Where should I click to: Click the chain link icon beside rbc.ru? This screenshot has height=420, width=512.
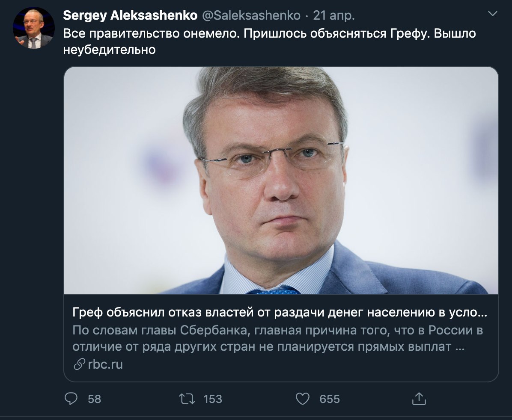pos(79,364)
